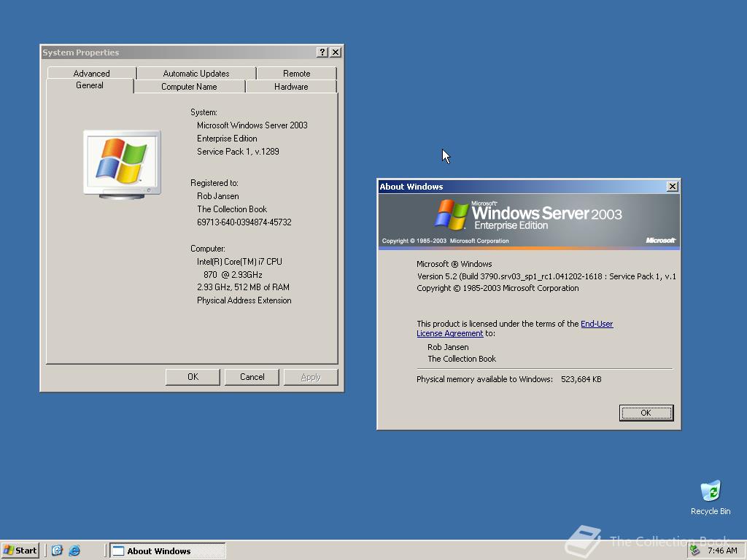Screen dimensions: 747x560
Task: Click 'Enterprise Edition' text in System Properties
Action: click(x=227, y=139)
